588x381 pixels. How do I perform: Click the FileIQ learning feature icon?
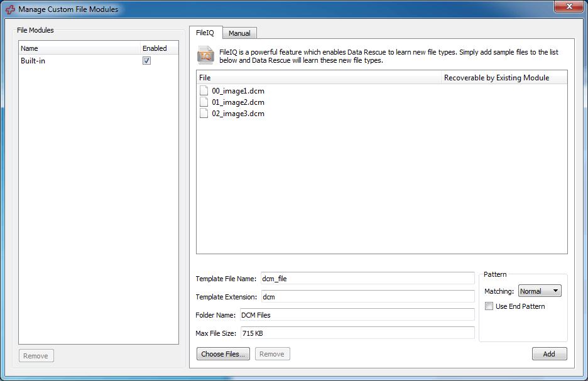coord(207,55)
